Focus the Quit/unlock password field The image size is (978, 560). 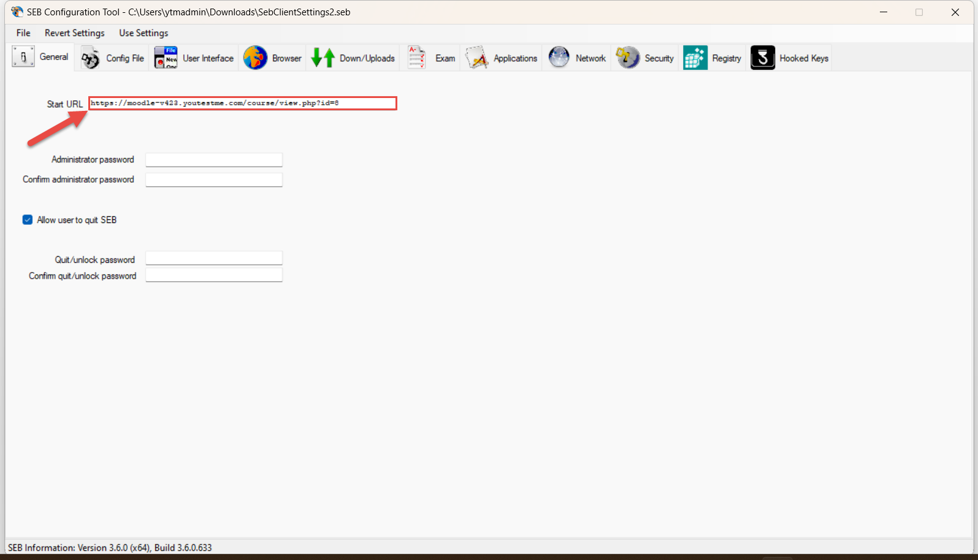click(x=213, y=259)
